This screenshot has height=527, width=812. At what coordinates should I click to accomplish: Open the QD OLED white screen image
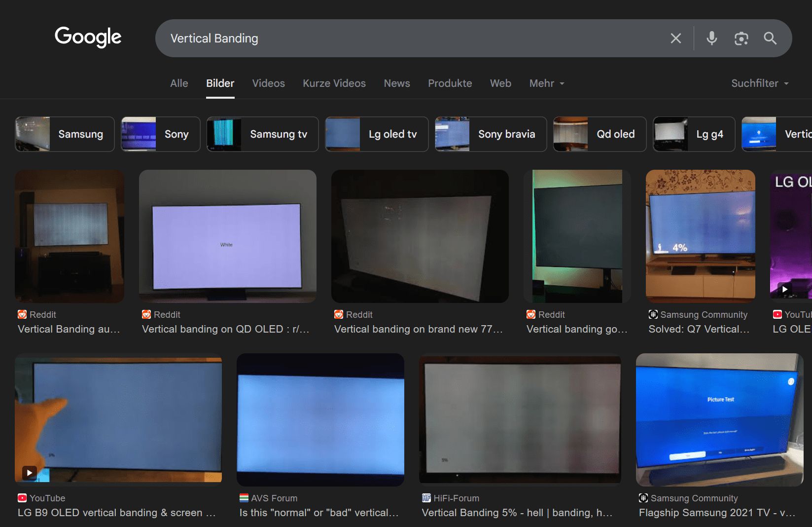coord(228,236)
